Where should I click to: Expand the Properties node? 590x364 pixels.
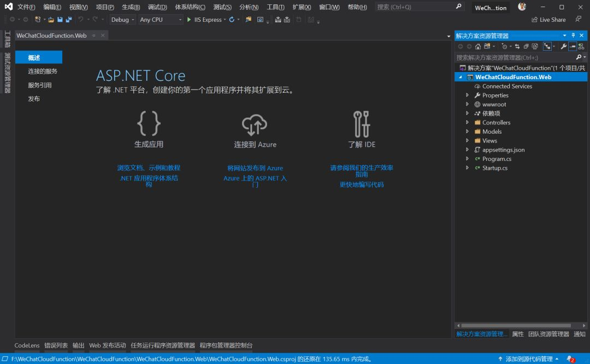point(467,95)
